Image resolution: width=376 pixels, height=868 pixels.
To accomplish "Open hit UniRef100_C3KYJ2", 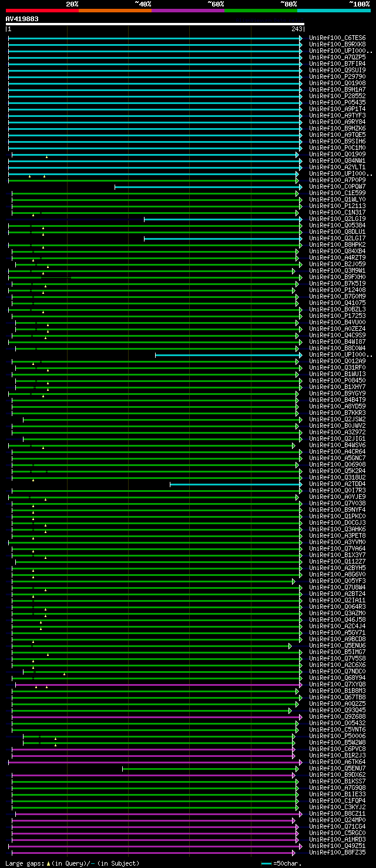I will (x=337, y=807).
